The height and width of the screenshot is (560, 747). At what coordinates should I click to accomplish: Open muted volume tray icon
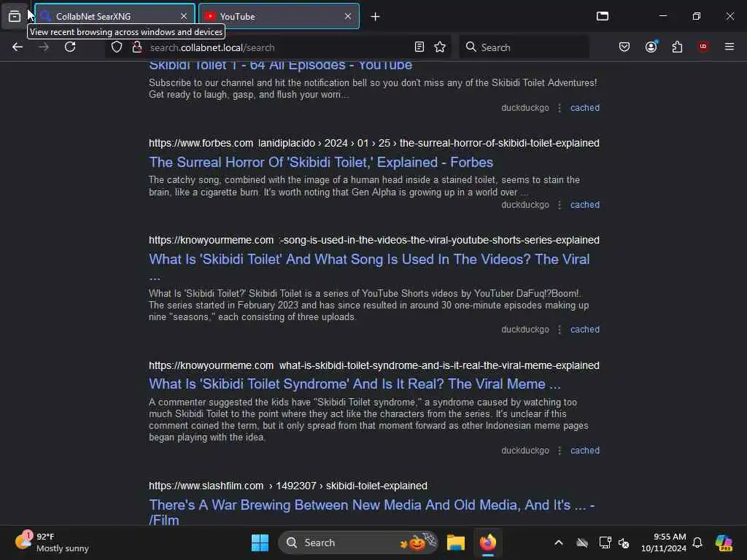pos(624,542)
